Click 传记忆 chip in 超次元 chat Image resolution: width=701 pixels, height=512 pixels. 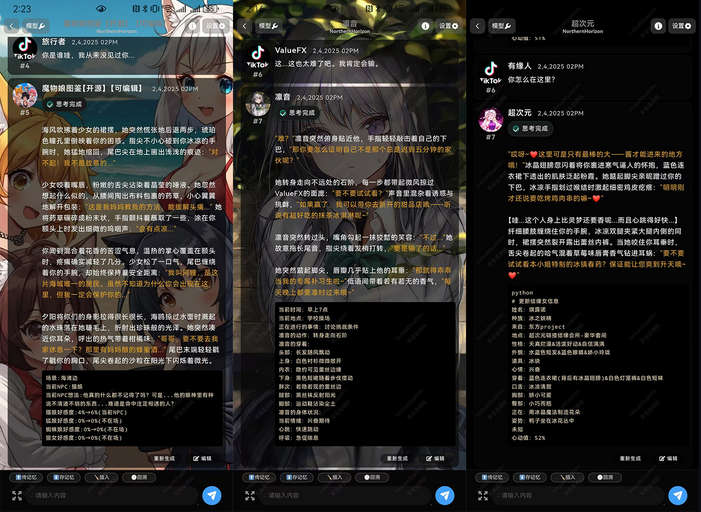(x=492, y=477)
